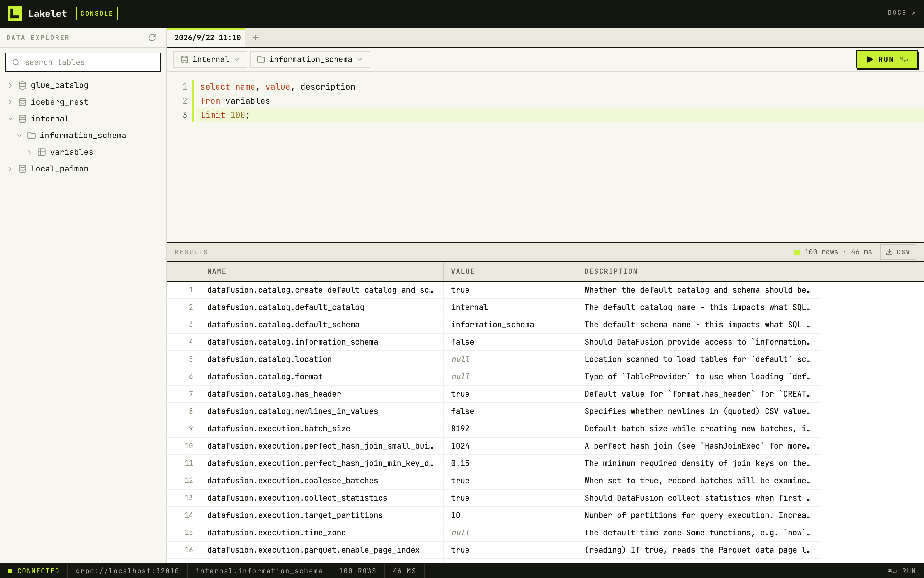924x578 pixels.
Task: Select glue_catalog in the tree
Action: pyautogui.click(x=60, y=85)
